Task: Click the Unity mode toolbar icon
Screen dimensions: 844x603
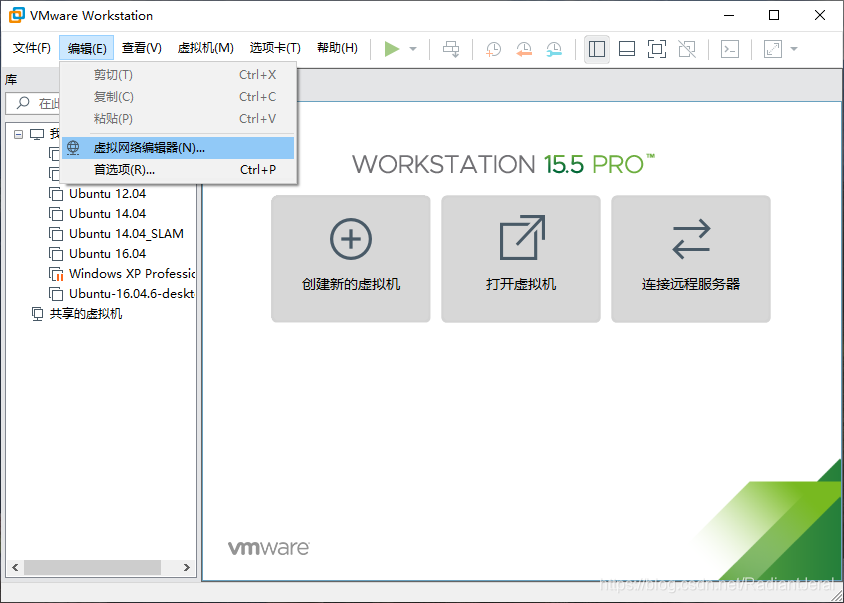Action: tap(687, 49)
